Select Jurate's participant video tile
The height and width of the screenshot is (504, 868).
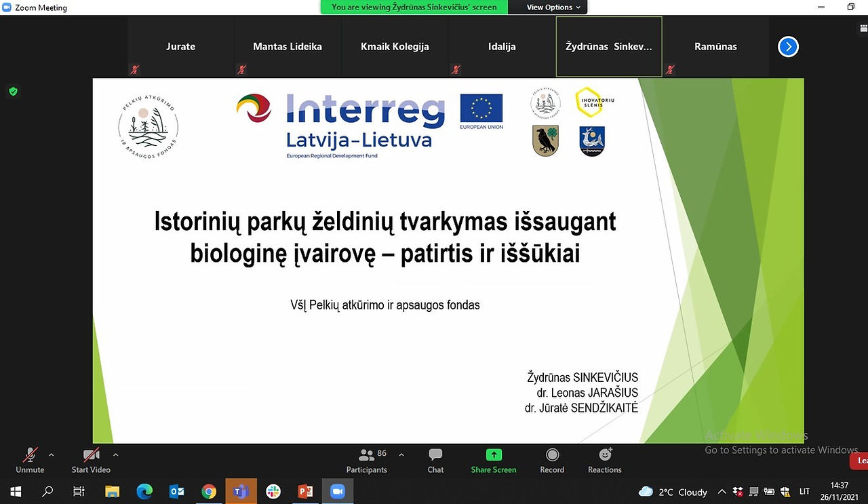pyautogui.click(x=180, y=47)
